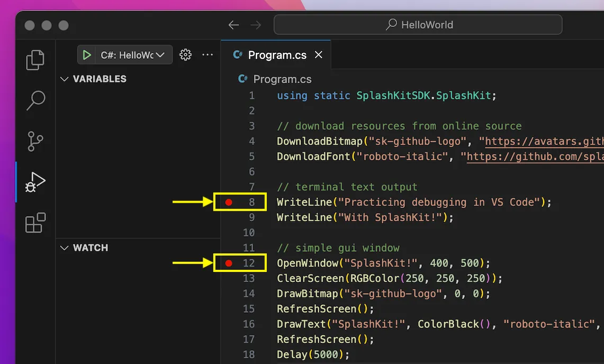Open the debug view more actions menu
Viewport: 604px width, 364px height.
click(208, 54)
